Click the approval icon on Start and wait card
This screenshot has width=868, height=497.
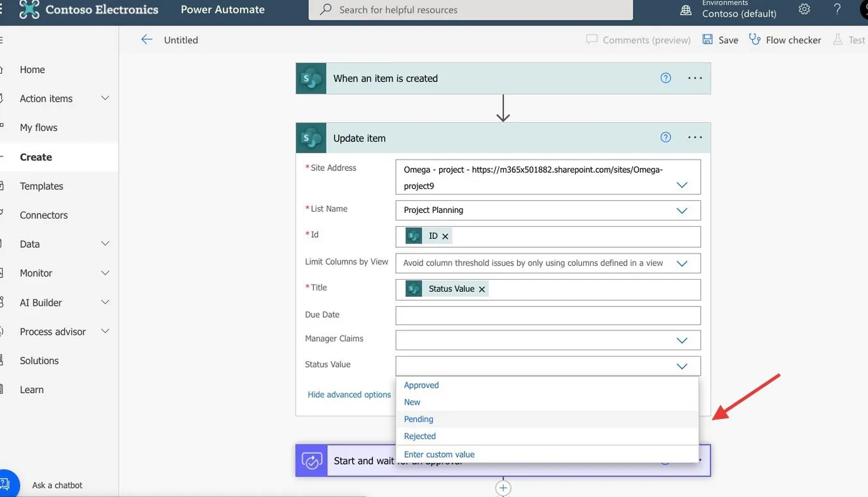click(x=312, y=461)
